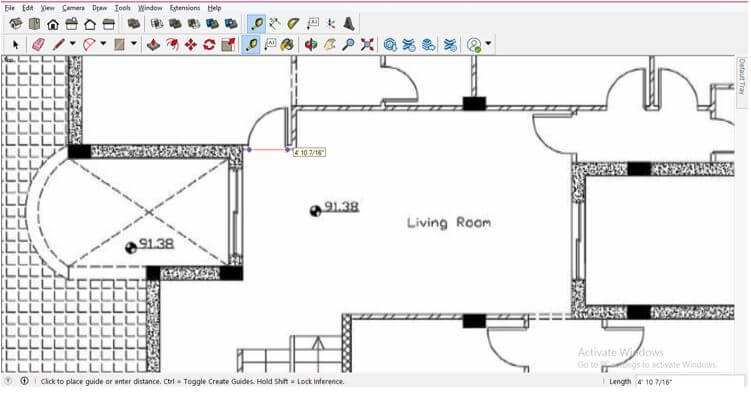This screenshot has width=751, height=395.
Task: Select the Scale tool
Action: coord(228,45)
